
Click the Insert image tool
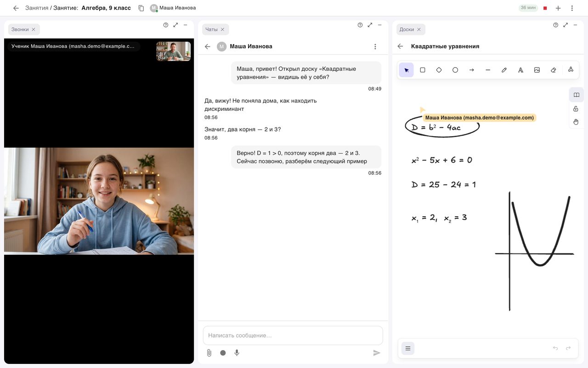click(537, 70)
